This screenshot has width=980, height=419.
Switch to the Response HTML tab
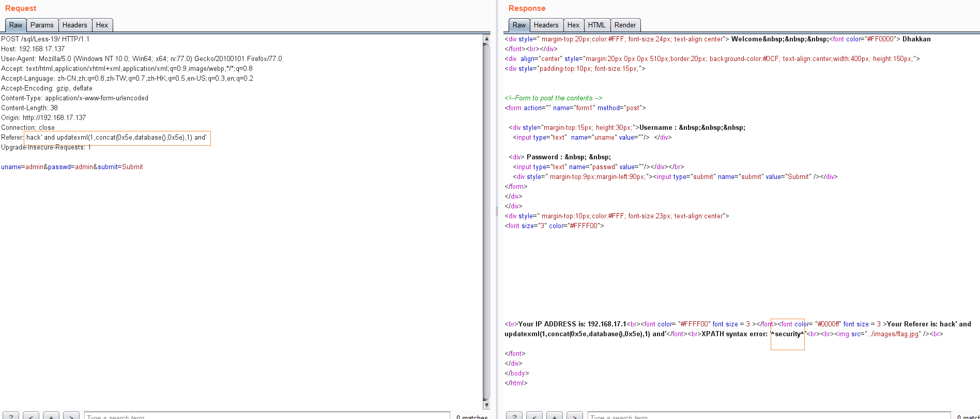[x=597, y=25]
